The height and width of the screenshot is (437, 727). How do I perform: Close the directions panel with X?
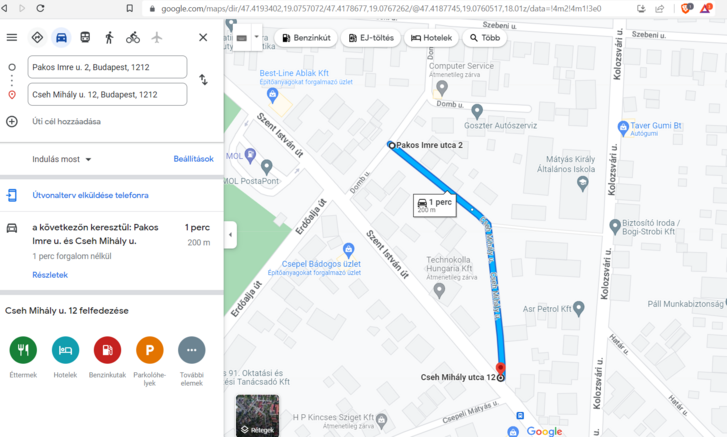(x=203, y=38)
